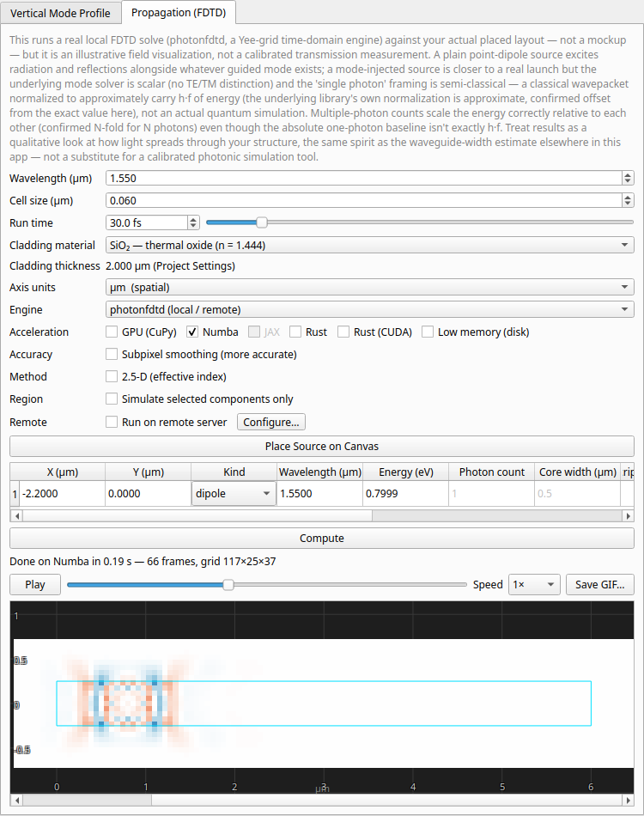Click the Cell size (µm) input field
The image size is (644, 816).
coord(363,200)
